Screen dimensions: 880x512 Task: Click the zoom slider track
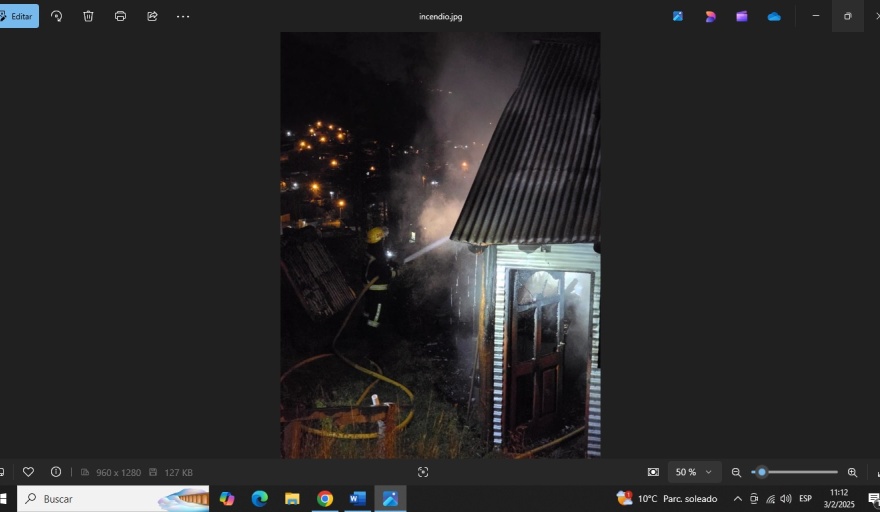point(800,472)
